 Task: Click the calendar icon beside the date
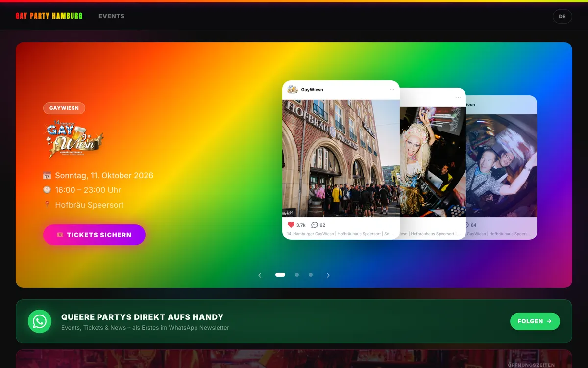point(47,175)
